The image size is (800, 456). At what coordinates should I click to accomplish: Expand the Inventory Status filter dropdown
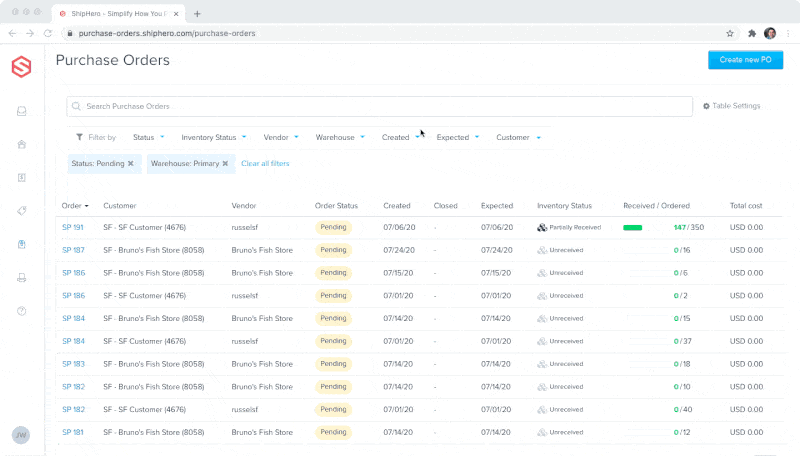click(x=214, y=137)
